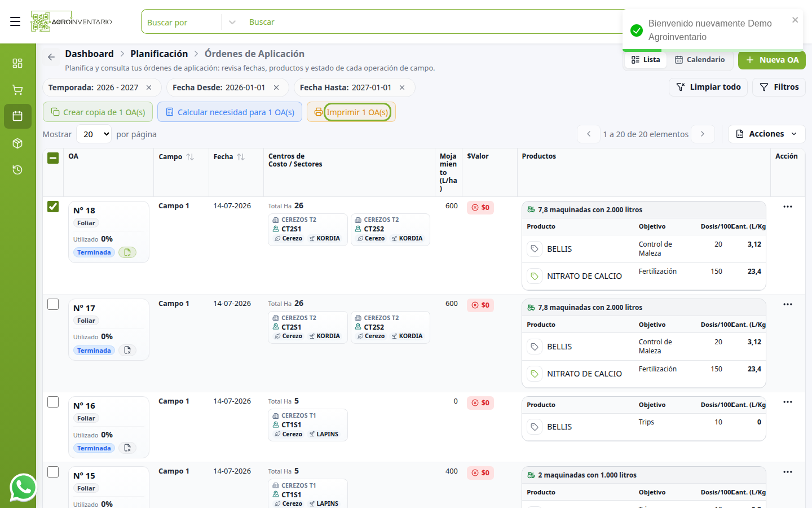Open the document icon for OA Nº 18
The image size is (812, 508).
pyautogui.click(x=127, y=252)
